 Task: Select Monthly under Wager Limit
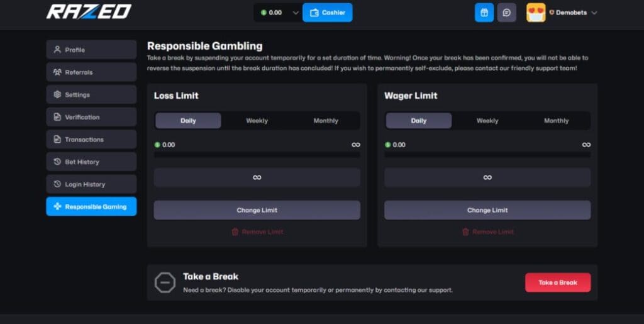tap(556, 121)
